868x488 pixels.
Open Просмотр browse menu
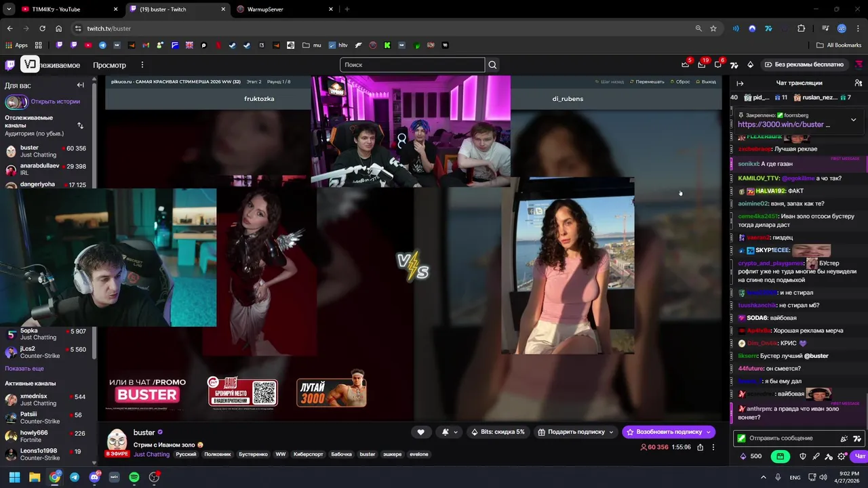109,65
